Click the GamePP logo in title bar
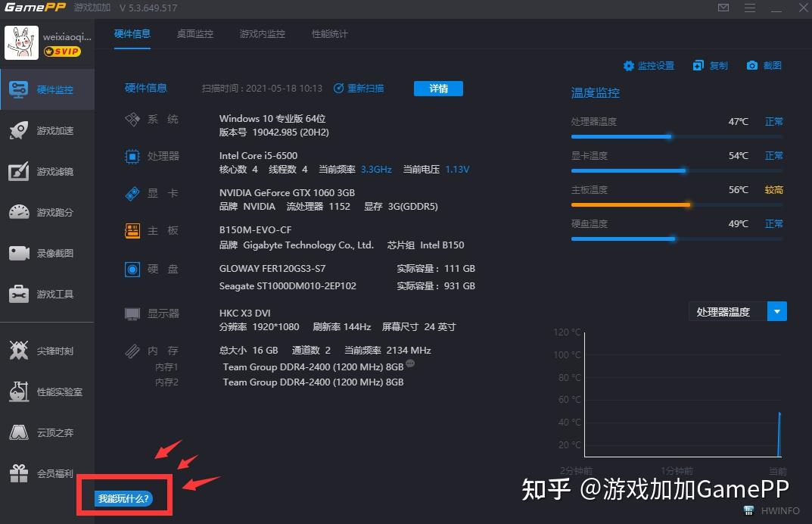812x524 pixels. point(36,8)
